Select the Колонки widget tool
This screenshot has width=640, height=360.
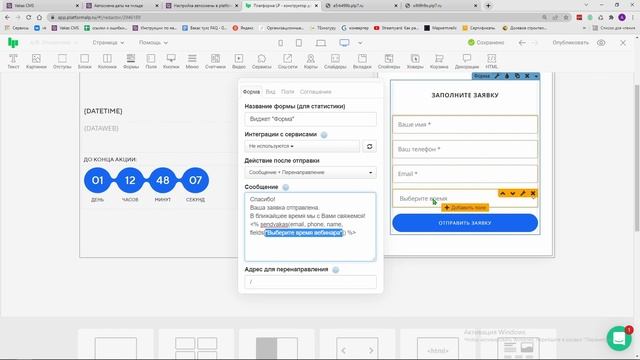107,61
